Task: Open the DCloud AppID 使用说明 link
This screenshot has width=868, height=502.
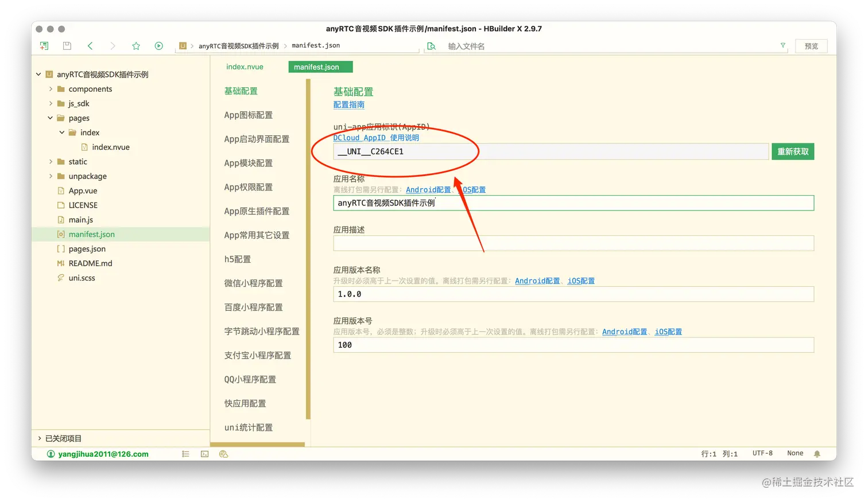Action: [376, 138]
